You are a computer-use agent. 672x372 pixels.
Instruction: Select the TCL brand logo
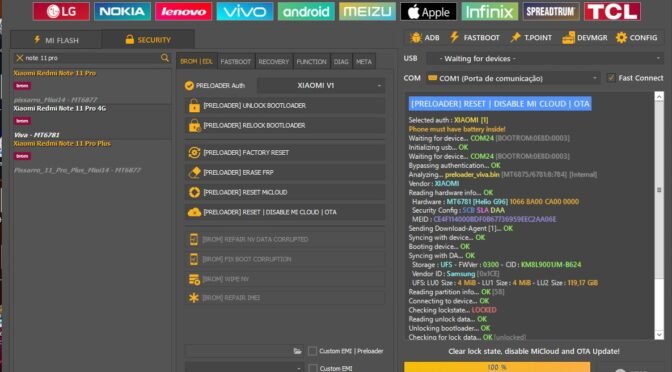pos(612,12)
